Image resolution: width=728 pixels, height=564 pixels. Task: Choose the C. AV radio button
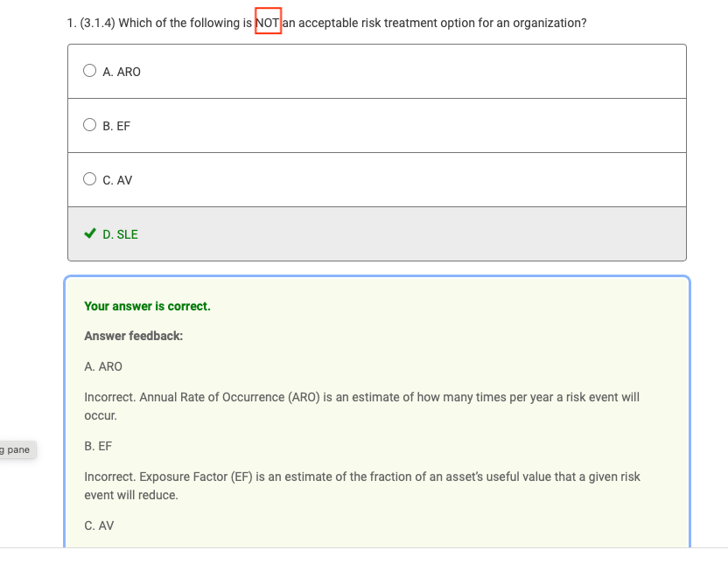(89, 179)
